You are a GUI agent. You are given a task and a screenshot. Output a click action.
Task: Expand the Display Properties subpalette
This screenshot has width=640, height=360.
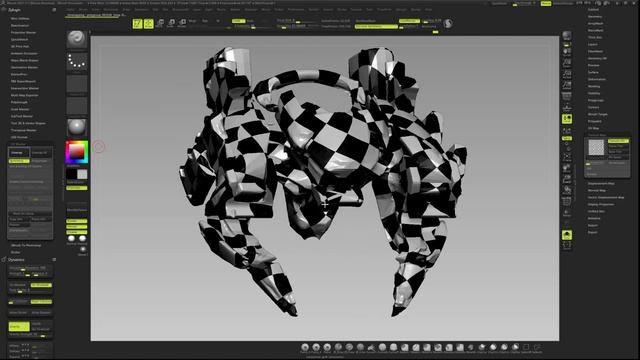(601, 204)
